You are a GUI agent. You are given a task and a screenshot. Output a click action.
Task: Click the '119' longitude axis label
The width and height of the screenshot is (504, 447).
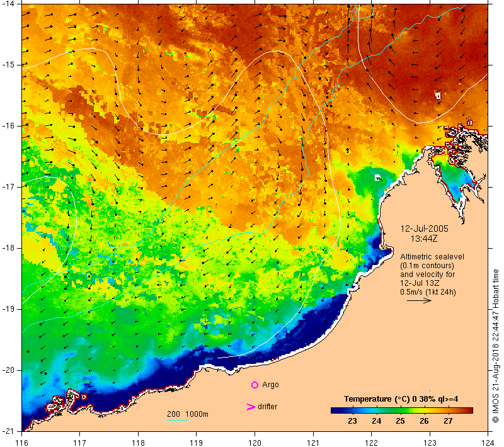197,443
